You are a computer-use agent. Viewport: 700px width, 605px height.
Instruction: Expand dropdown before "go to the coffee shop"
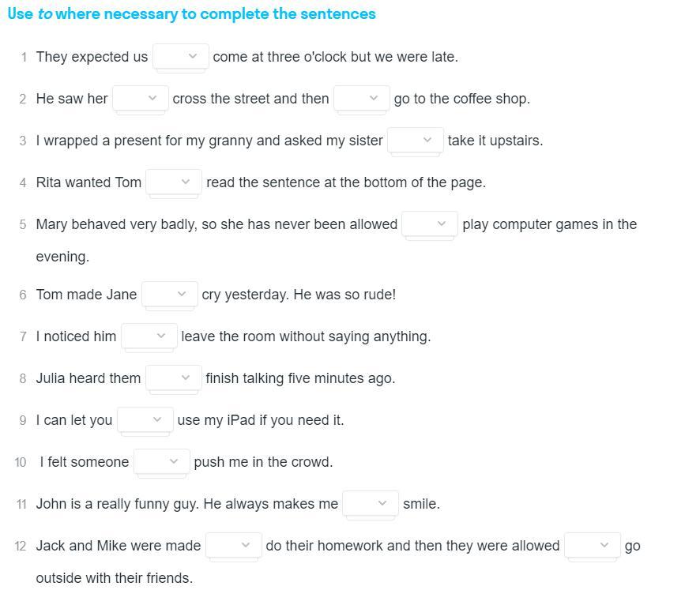point(362,99)
